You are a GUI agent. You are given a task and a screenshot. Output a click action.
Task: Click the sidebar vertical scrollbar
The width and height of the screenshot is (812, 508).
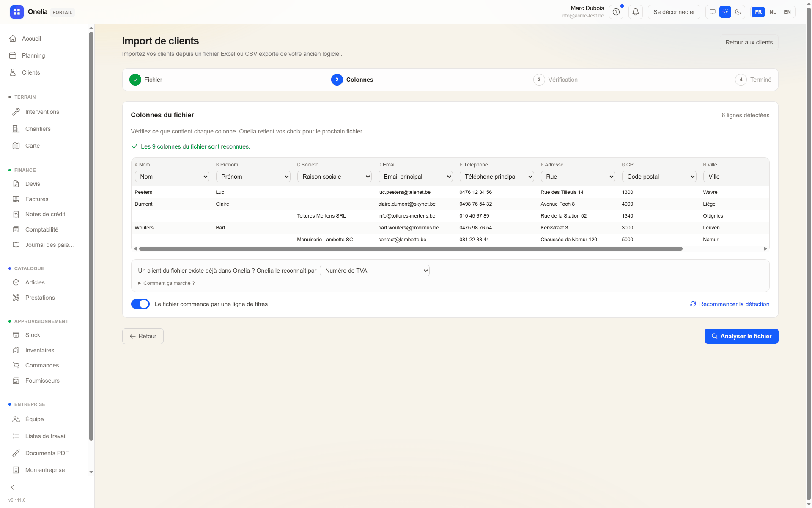91,236
